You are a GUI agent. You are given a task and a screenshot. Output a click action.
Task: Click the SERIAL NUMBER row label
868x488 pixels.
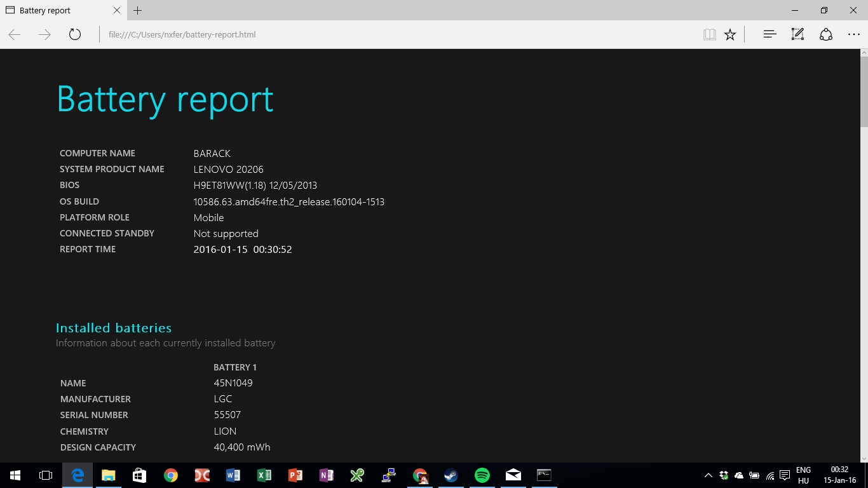point(94,415)
